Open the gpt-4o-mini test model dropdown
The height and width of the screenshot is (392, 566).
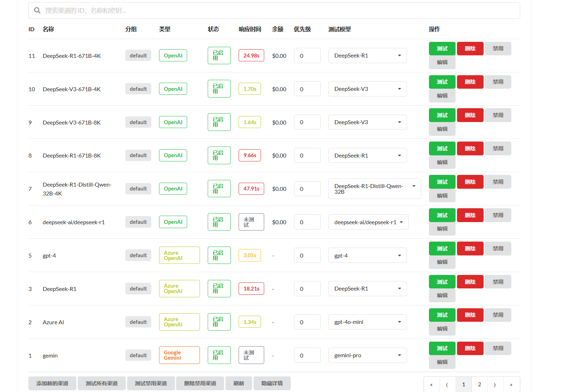click(368, 322)
